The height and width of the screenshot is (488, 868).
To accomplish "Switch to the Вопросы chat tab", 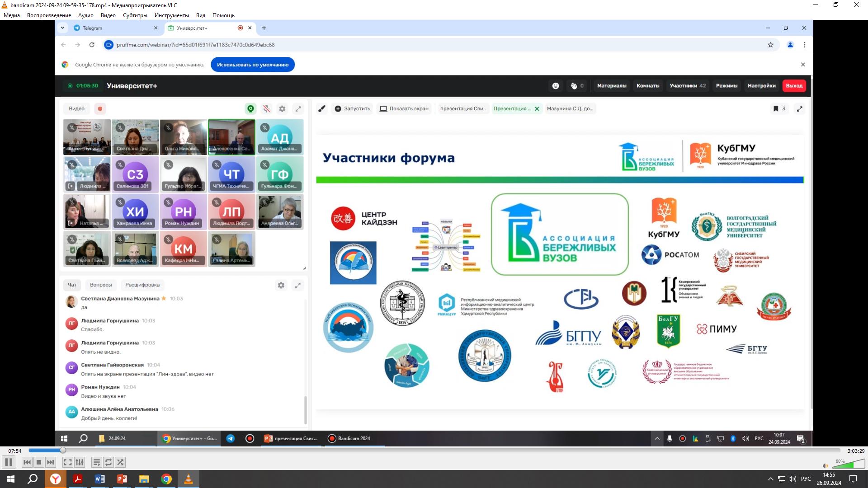I will point(100,285).
